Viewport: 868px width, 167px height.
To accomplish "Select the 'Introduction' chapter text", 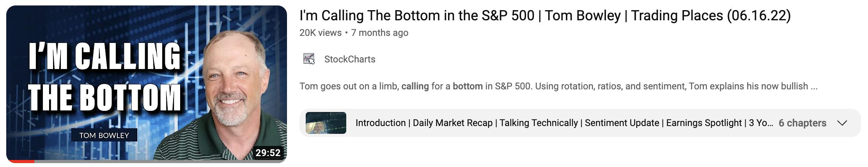I will [x=380, y=123].
